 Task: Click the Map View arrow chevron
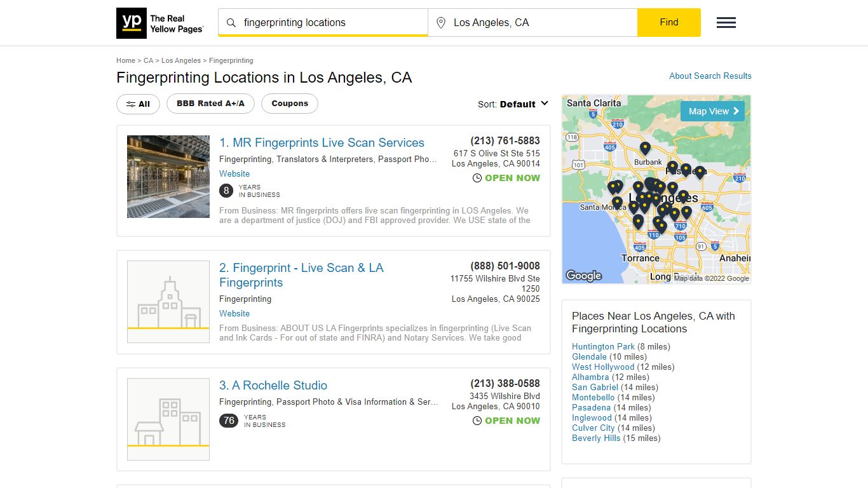pyautogui.click(x=736, y=111)
